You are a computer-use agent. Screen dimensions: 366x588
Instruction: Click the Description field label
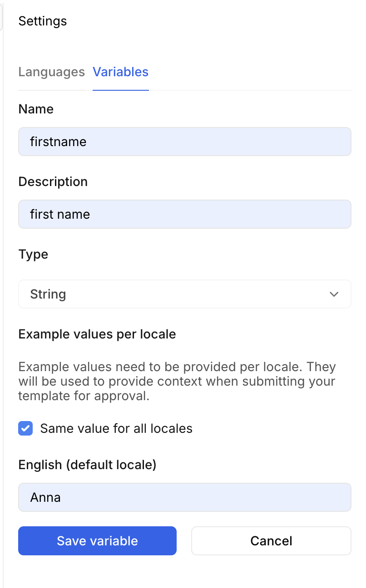(53, 181)
